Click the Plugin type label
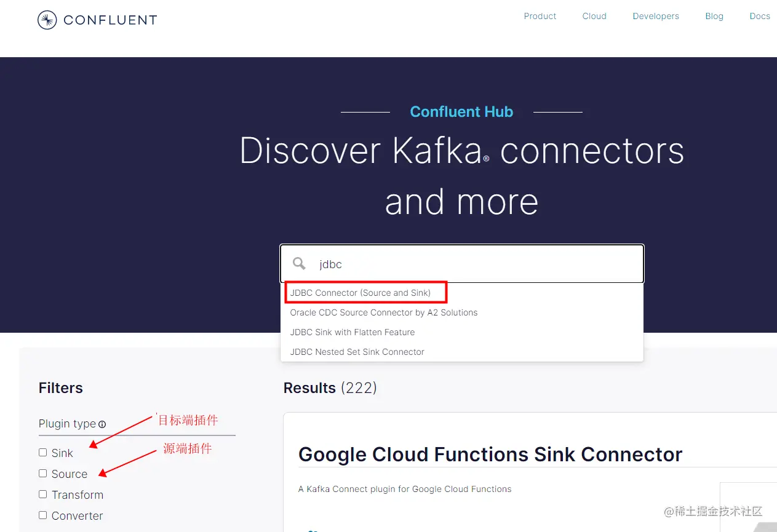 [67, 424]
